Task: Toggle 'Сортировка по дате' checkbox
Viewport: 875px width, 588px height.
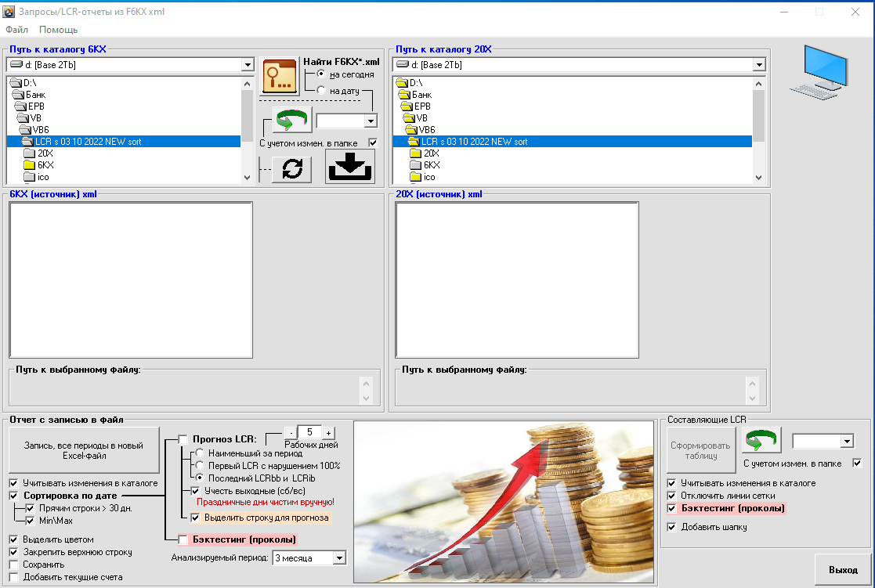Action: tap(14, 496)
